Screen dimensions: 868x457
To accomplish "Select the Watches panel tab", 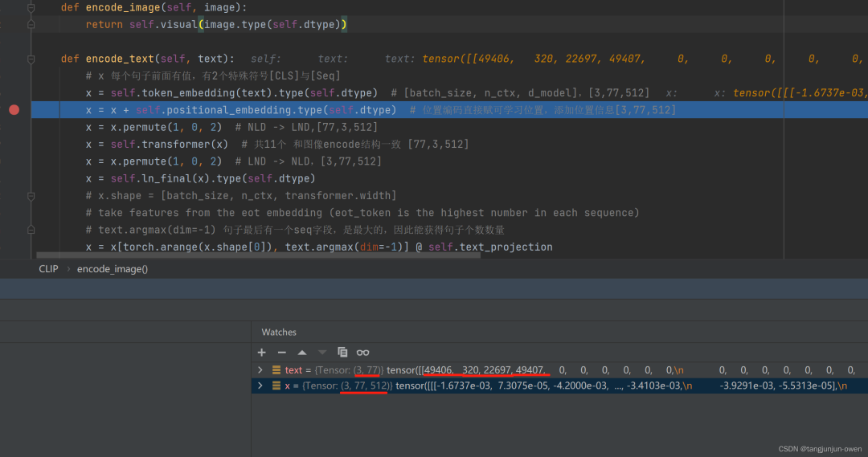I will click(279, 332).
